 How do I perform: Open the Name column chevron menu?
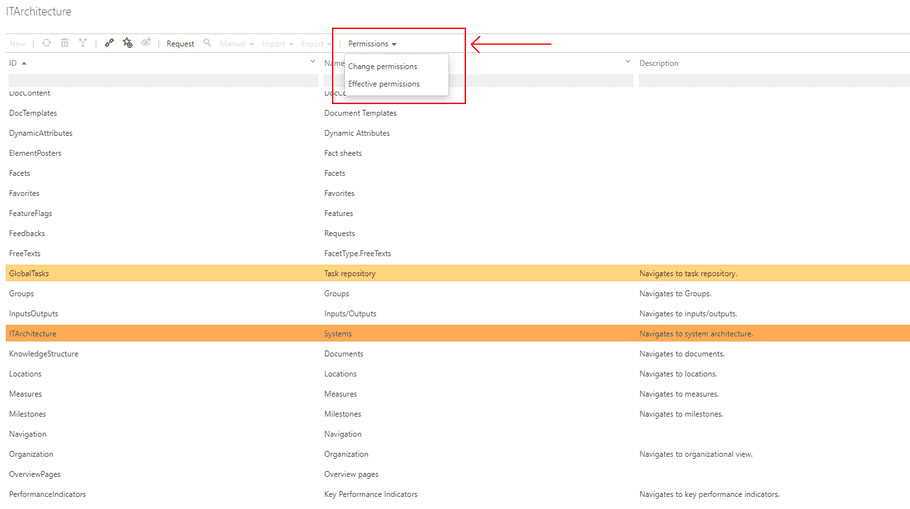coord(627,62)
